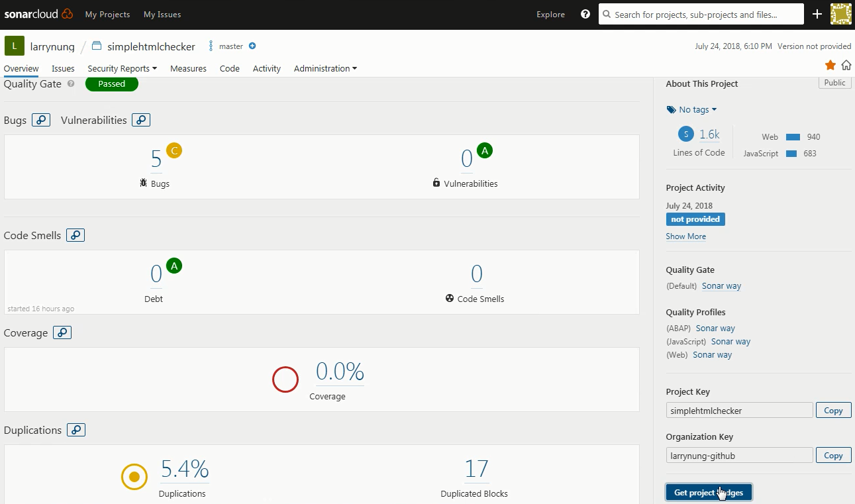This screenshot has width=855, height=504.
Task: Click the tags icon beside No tags
Action: (671, 110)
